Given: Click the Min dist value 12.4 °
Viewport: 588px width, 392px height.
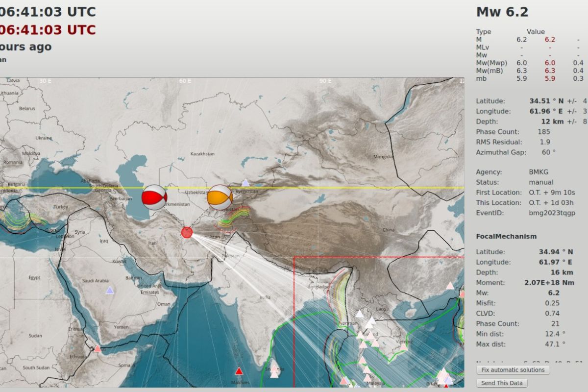Looking at the screenshot, I should click(x=555, y=334).
